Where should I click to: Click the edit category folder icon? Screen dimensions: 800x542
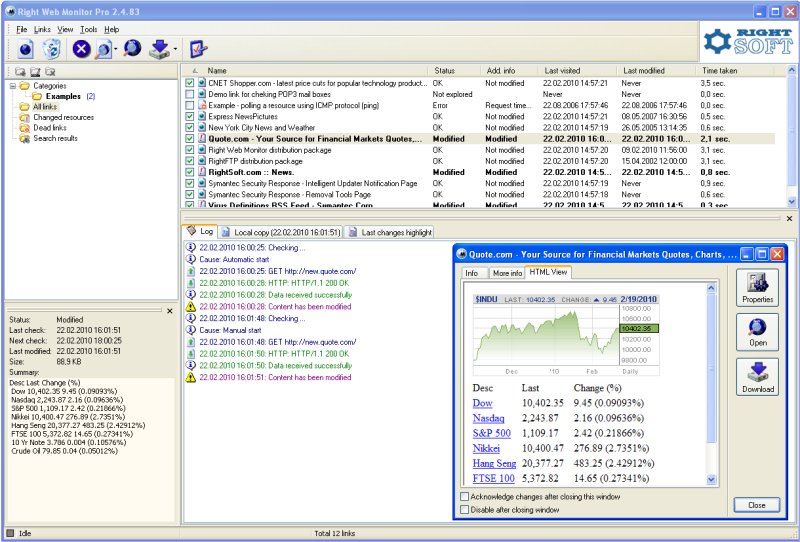pyautogui.click(x=35, y=71)
